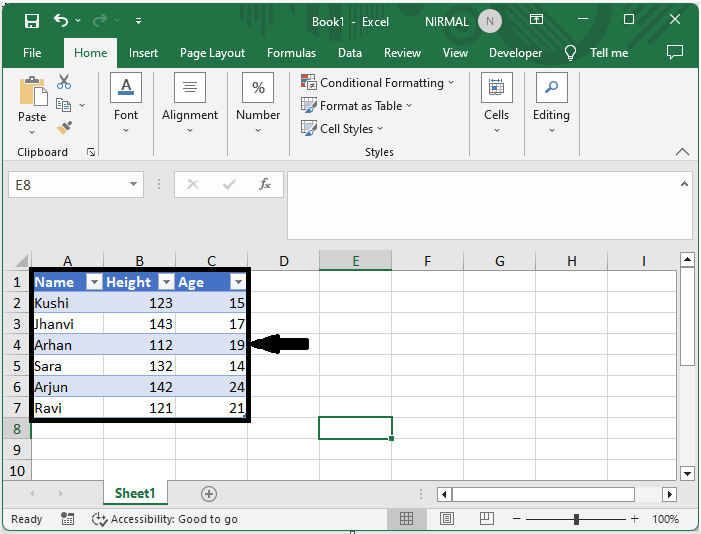Screen dimensions: 701x534
Task: Open the Data tab
Action: click(x=350, y=53)
